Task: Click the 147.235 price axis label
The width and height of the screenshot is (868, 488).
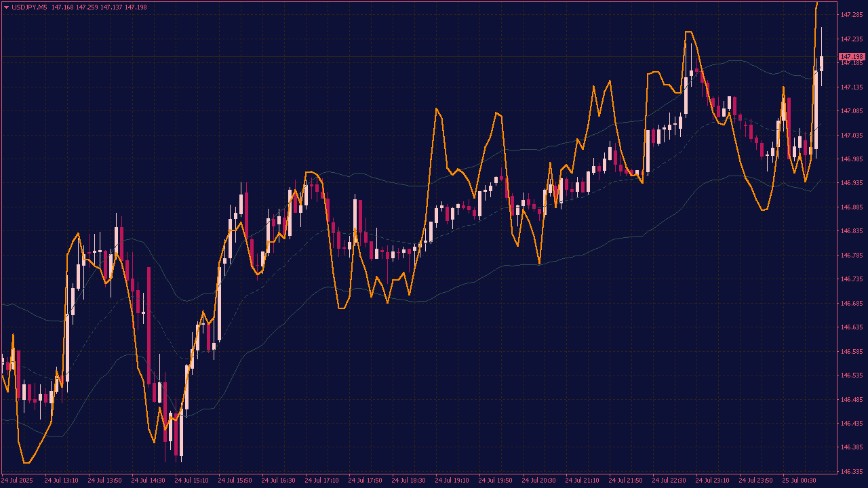Action: 851,39
